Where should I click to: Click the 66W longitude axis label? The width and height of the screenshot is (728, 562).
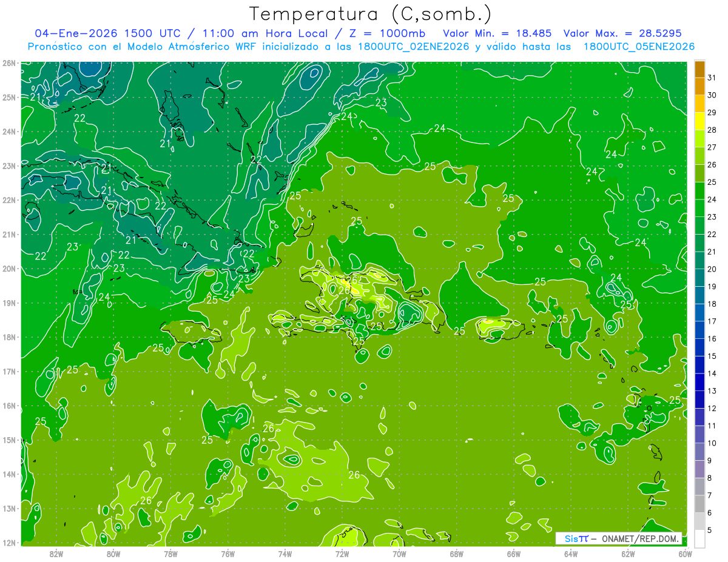514,554
